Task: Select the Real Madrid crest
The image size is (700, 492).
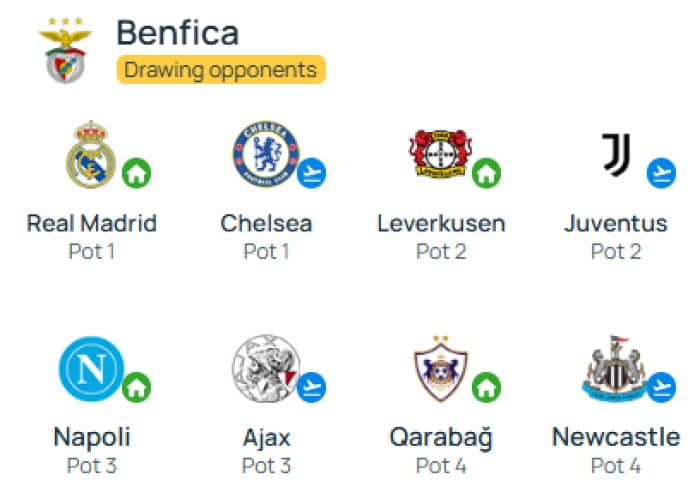Action: pyautogui.click(x=91, y=154)
